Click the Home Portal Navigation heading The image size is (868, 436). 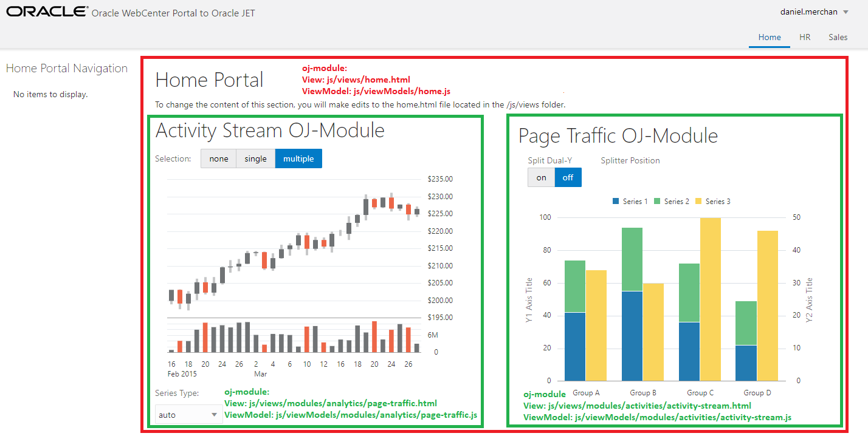coord(67,68)
